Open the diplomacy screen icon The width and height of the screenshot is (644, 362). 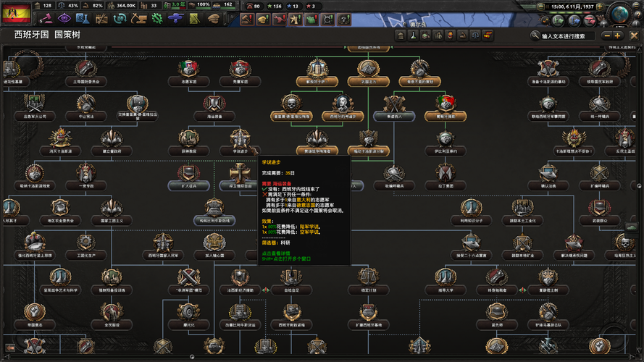click(x=101, y=19)
